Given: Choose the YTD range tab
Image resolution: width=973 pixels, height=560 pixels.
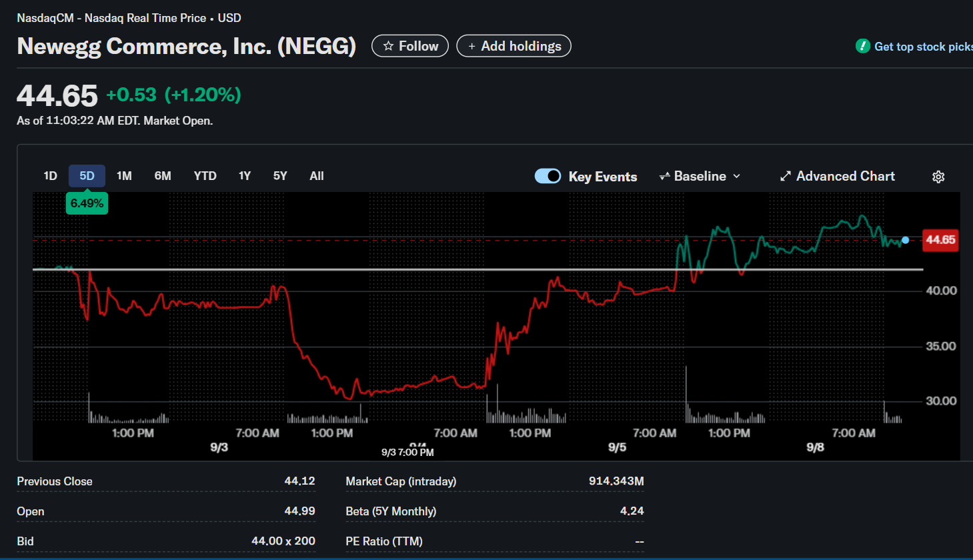Looking at the screenshot, I should tap(205, 176).
